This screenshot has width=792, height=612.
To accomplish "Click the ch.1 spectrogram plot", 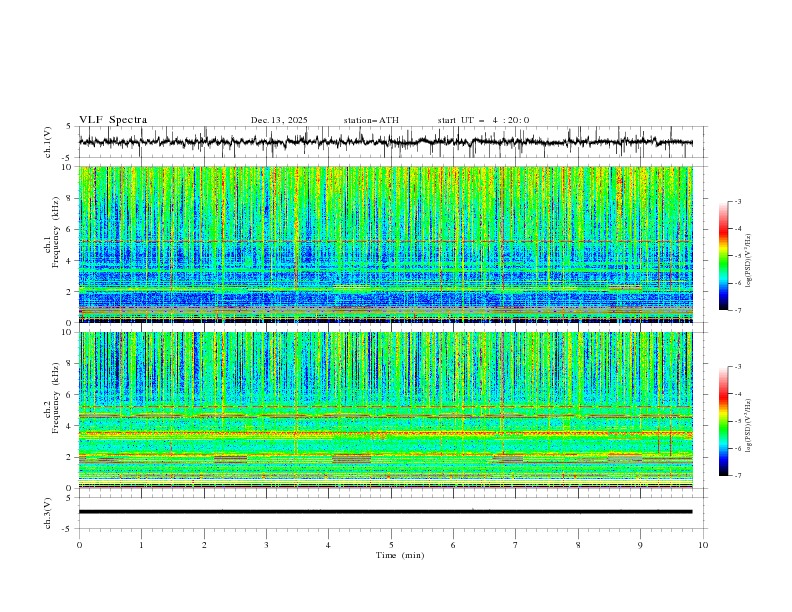I will pos(386,244).
